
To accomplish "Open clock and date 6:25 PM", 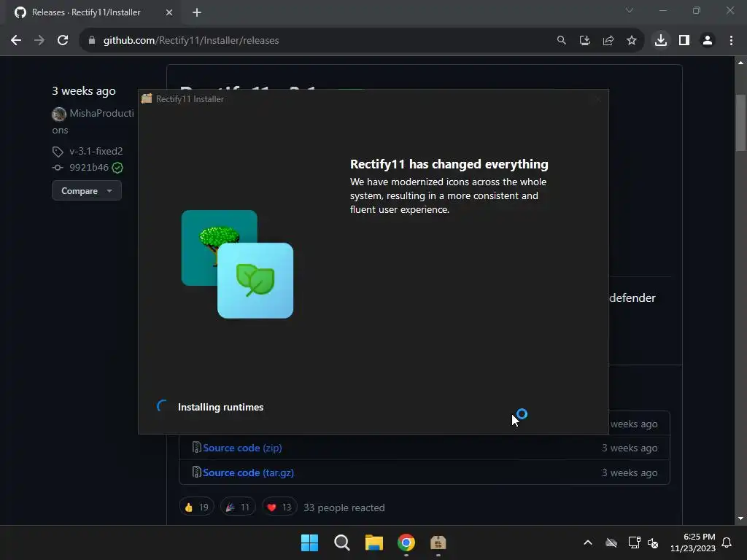I will point(693,542).
